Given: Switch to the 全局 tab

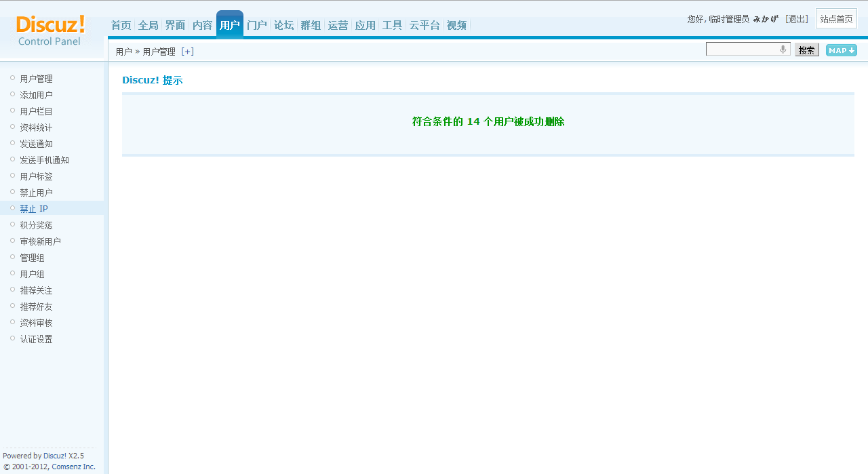Looking at the screenshot, I should (149, 26).
